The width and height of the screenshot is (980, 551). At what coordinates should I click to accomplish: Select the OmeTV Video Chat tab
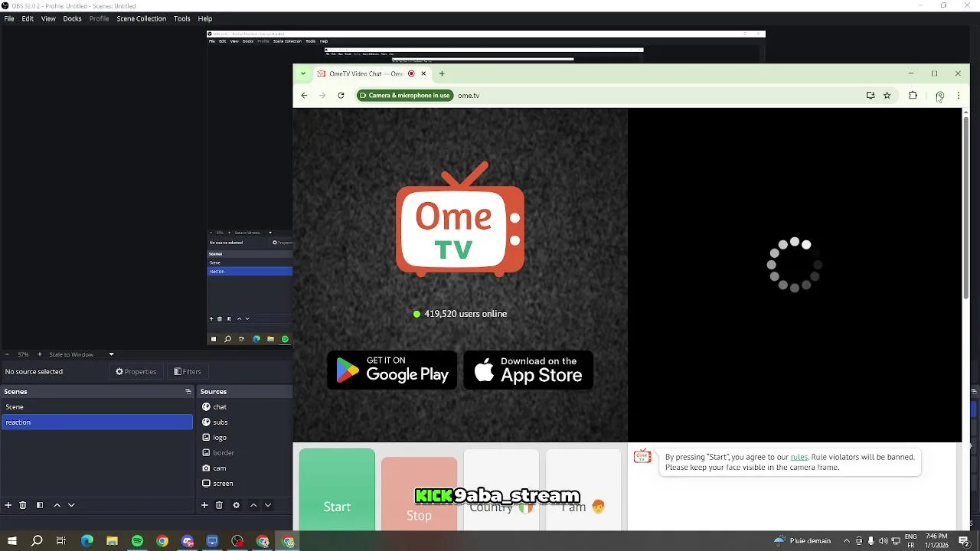(372, 73)
